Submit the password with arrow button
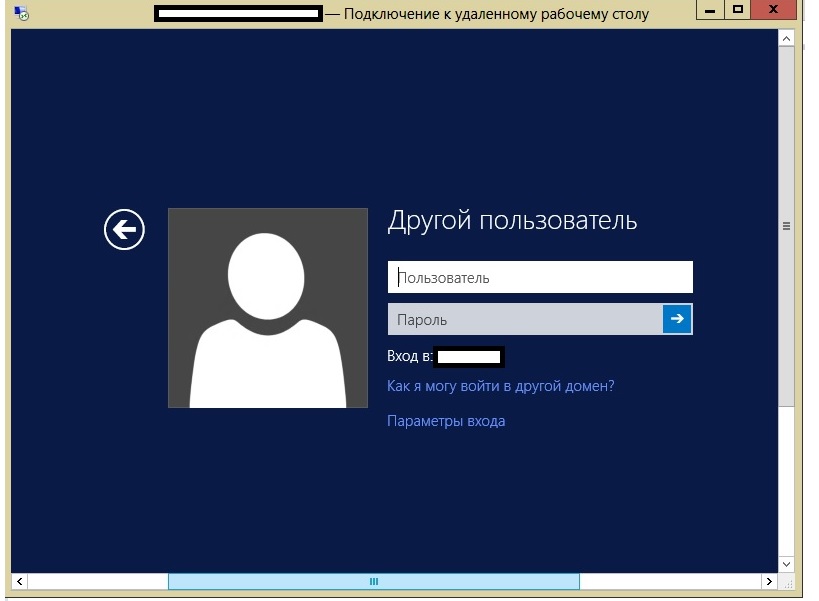Viewport: 819px width, 601px height. coord(677,319)
